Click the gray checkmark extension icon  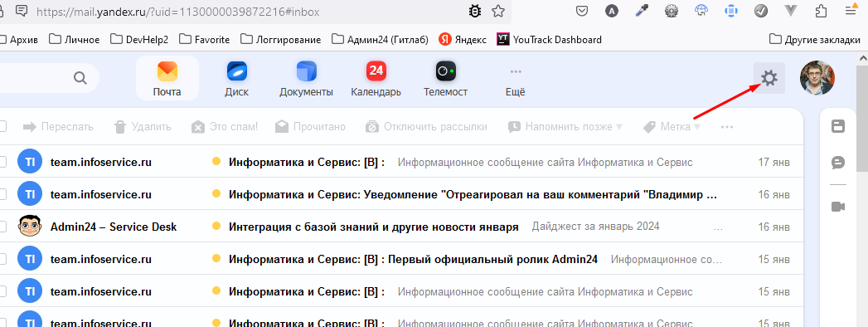pos(762,11)
